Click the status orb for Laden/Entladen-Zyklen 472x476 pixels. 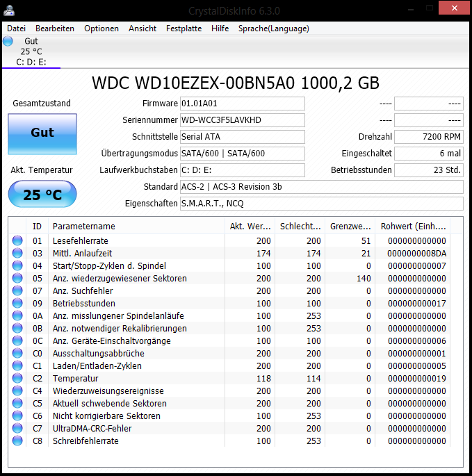(x=17, y=366)
